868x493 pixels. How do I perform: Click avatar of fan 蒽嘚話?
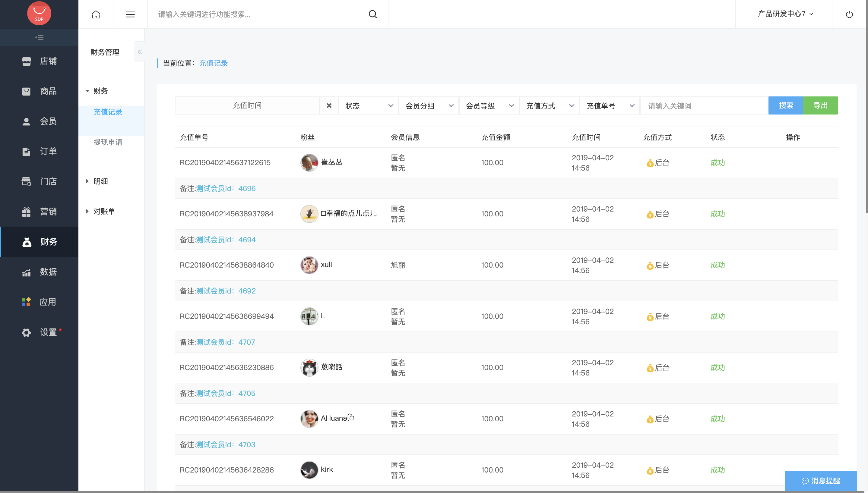[x=309, y=368]
